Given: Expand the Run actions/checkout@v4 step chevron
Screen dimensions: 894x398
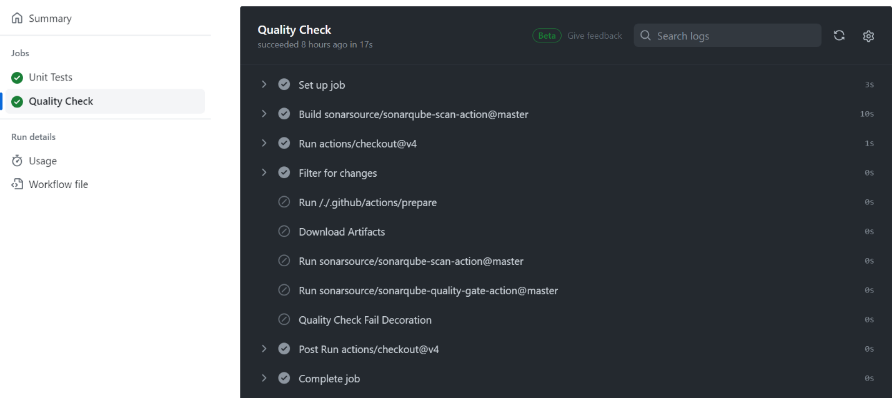Looking at the screenshot, I should click(x=263, y=143).
